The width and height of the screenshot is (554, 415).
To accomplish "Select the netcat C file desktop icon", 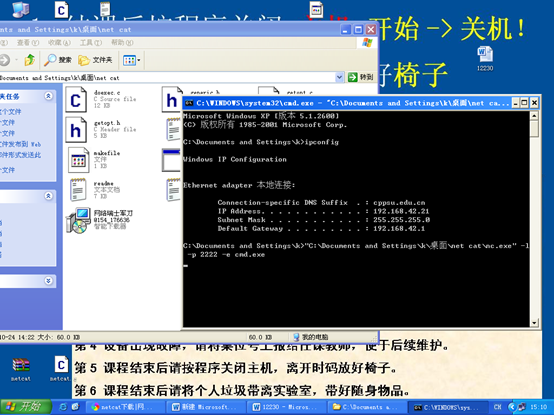I will coord(61,369).
